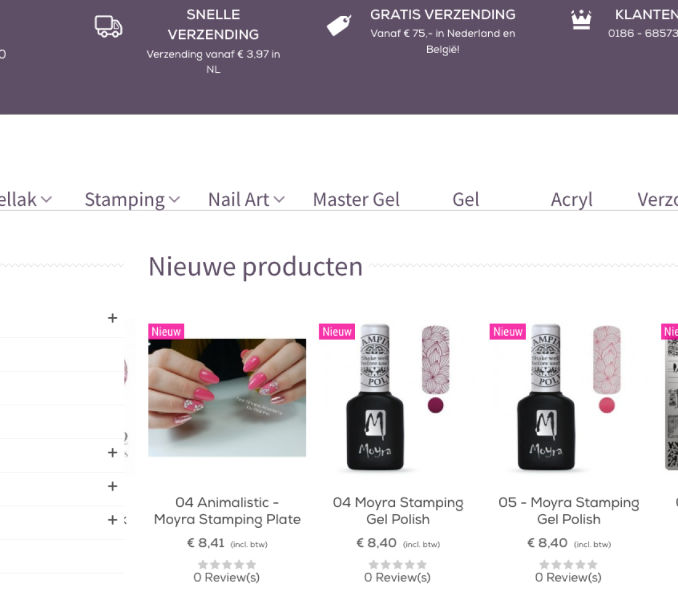Expand the Nail Art menu dropdown
The image size is (678, 616).
pos(279,200)
